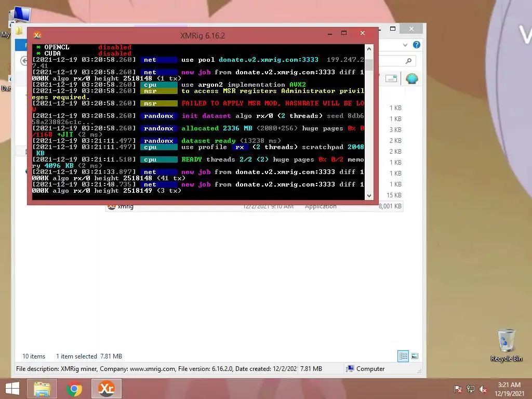Click the globe icon in Explorer toolbar

(x=412, y=79)
